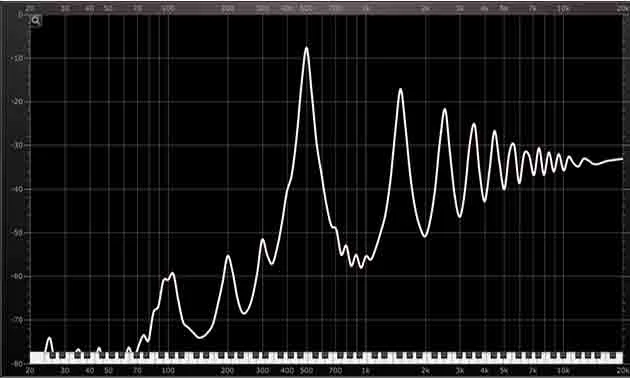
Task: Click the 70 label on the lower frequency scale
Action: tap(137, 370)
